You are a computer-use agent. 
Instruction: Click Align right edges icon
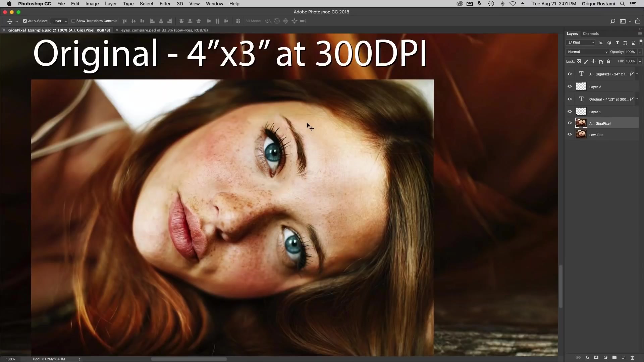tap(170, 21)
